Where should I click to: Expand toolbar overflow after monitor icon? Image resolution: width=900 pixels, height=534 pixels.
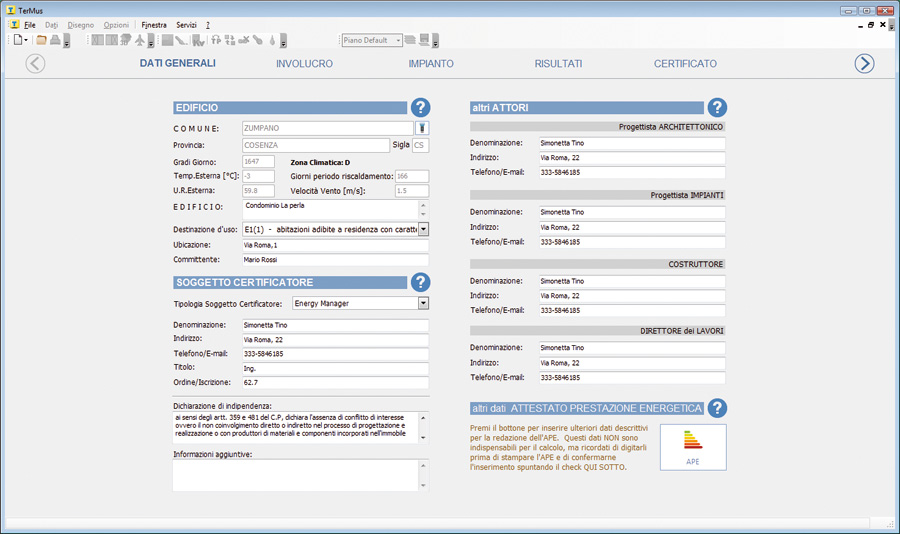[x=436, y=41]
